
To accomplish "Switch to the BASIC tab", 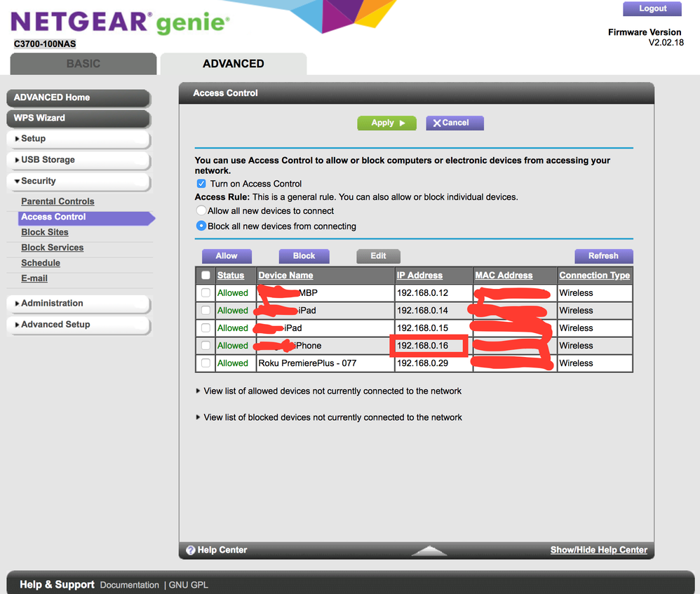I will click(x=83, y=63).
